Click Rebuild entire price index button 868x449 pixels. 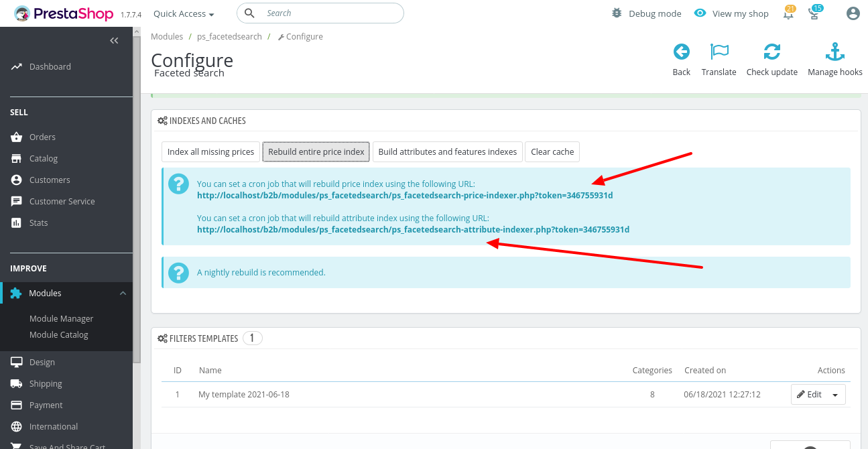click(x=316, y=151)
